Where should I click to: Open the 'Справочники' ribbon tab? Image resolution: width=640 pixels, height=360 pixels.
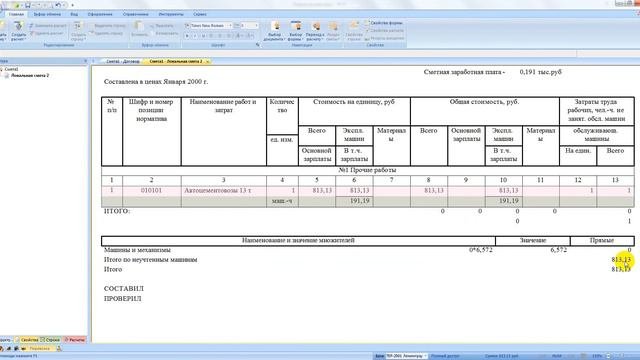(136, 14)
